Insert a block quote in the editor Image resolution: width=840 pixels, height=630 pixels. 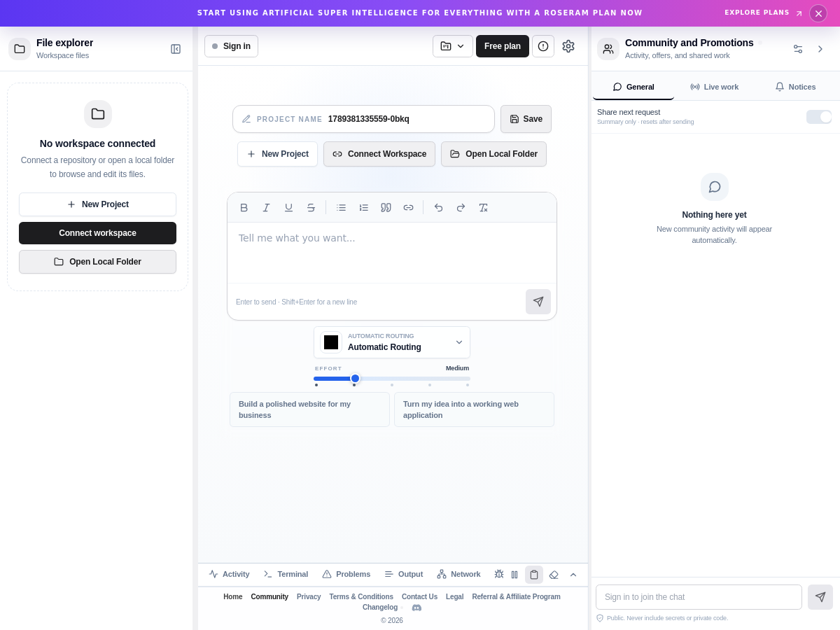(x=386, y=207)
